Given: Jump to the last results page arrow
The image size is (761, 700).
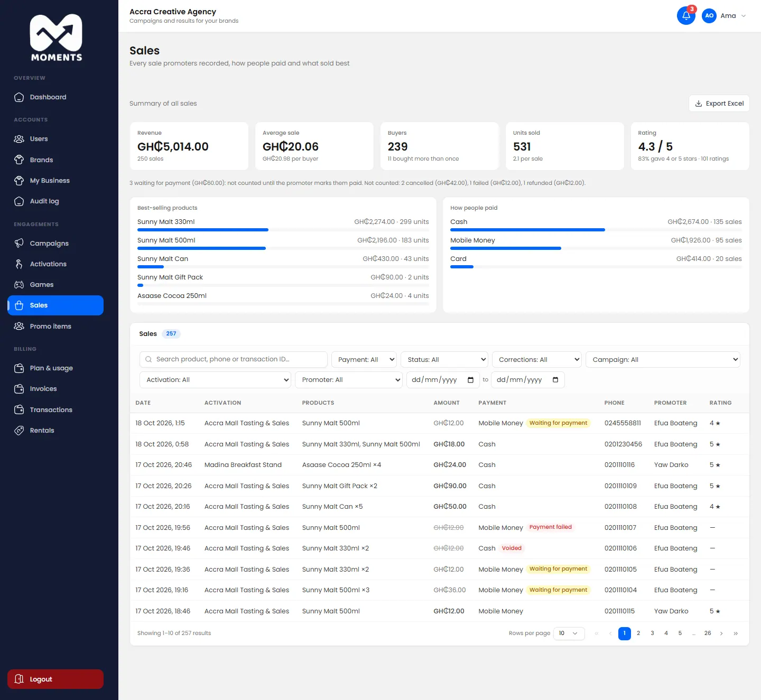Looking at the screenshot, I should pos(736,633).
